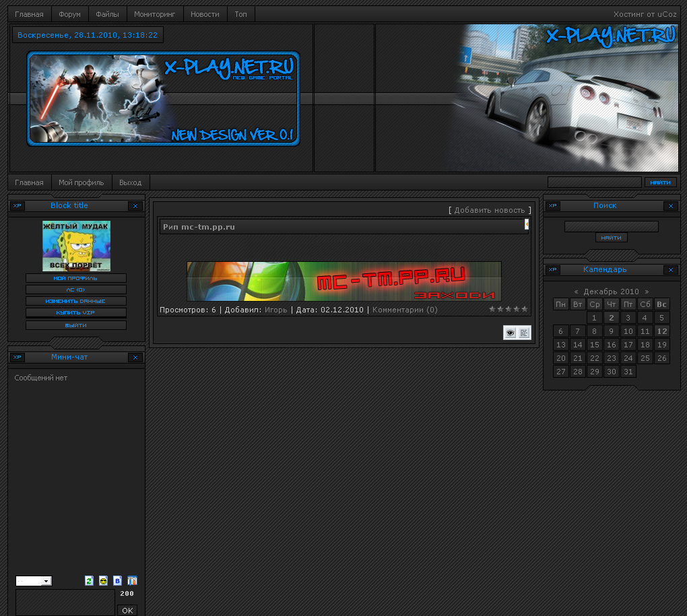Open the read-full-text icon of the news

tap(524, 332)
